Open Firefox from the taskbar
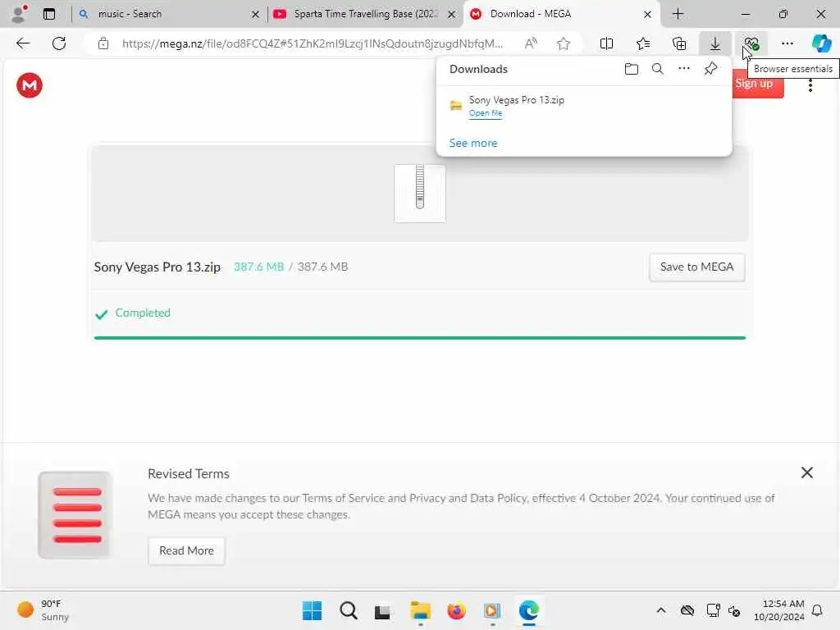 coord(456,610)
